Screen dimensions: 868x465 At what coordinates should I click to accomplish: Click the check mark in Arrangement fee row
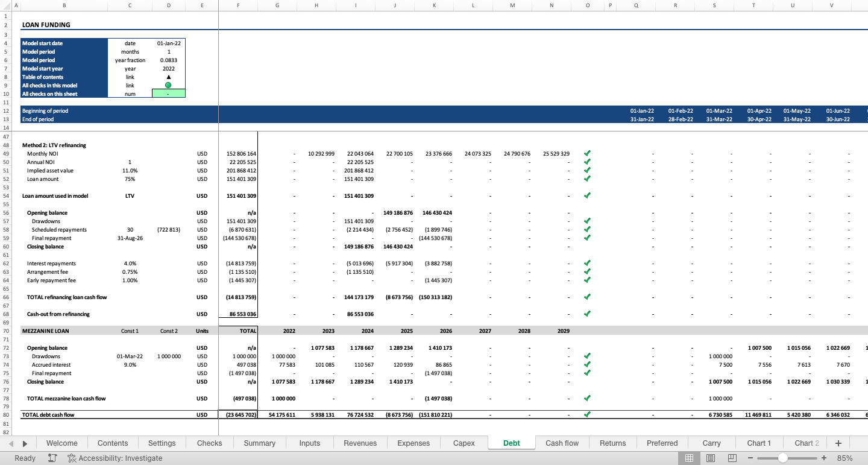click(587, 271)
